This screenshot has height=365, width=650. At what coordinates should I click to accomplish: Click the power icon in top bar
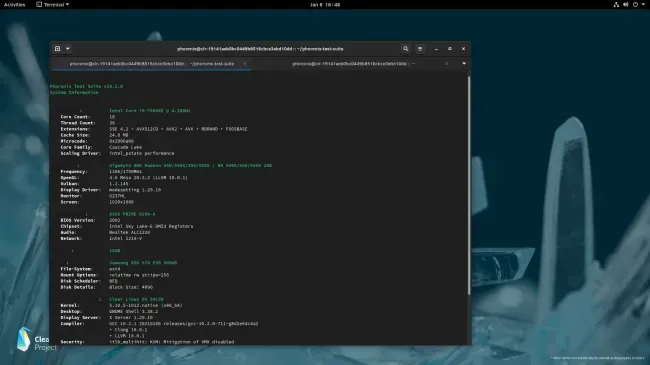pyautogui.click(x=635, y=5)
